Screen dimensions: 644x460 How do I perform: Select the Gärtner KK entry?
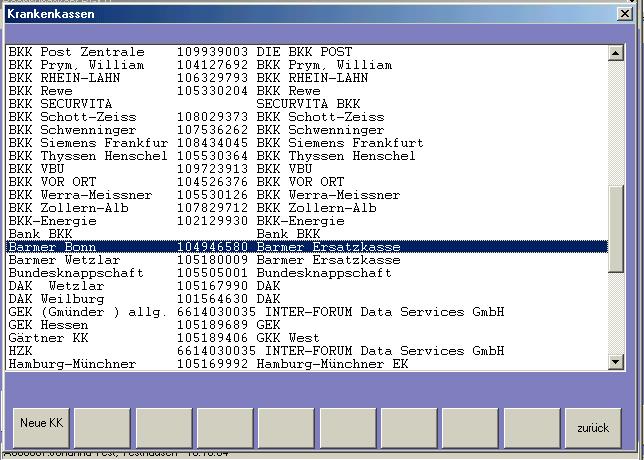click(x=307, y=338)
